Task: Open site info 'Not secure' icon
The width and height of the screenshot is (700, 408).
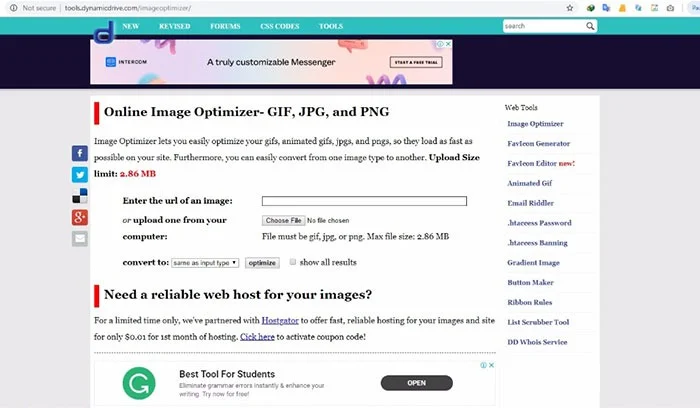Action: click(13, 8)
